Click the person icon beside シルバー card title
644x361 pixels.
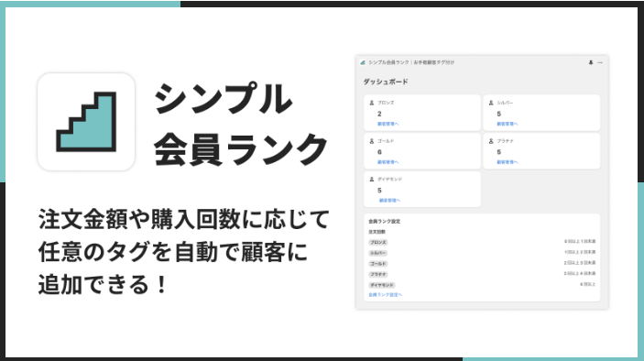click(491, 103)
